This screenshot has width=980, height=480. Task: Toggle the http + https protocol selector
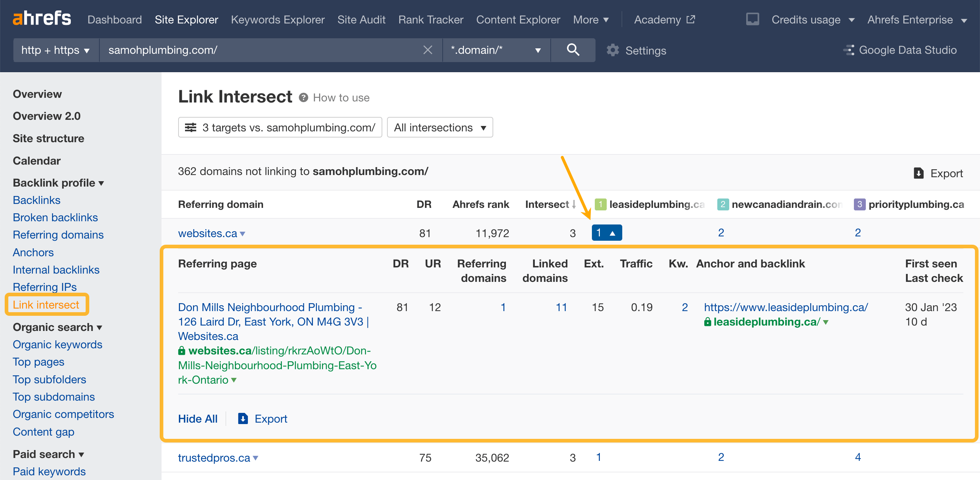tap(54, 51)
